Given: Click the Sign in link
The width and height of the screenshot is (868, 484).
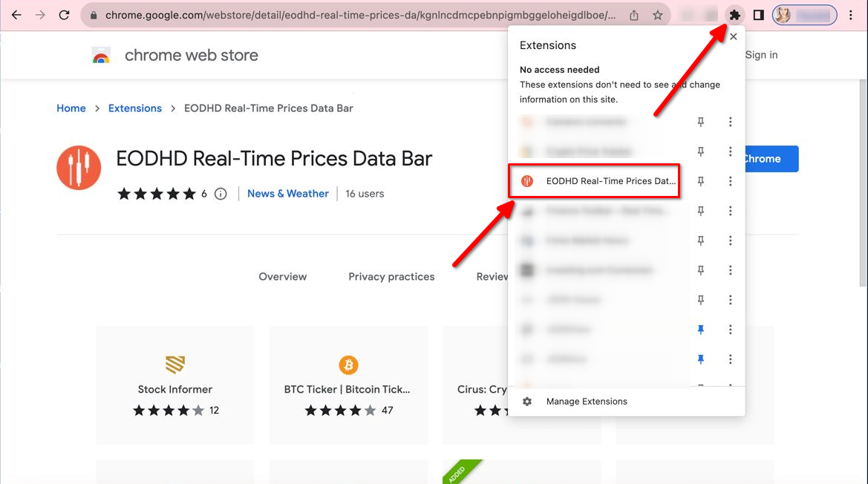Looking at the screenshot, I should [x=761, y=55].
